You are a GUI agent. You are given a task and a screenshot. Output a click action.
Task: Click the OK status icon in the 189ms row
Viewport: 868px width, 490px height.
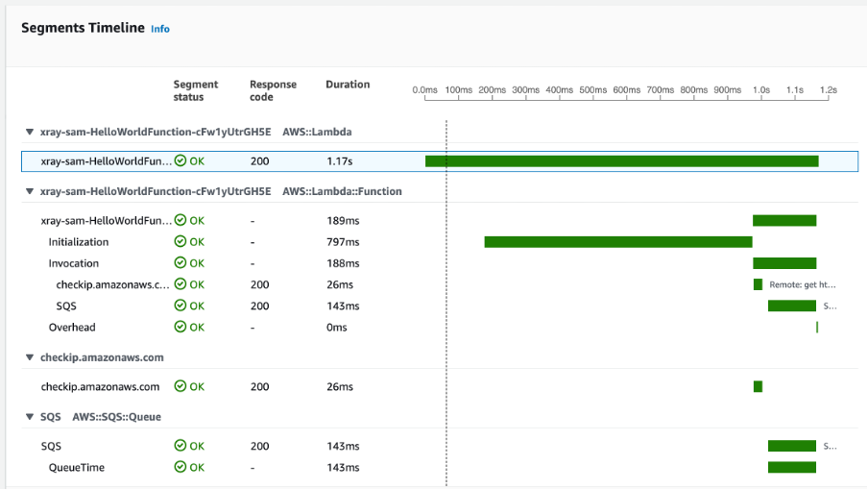(181, 220)
